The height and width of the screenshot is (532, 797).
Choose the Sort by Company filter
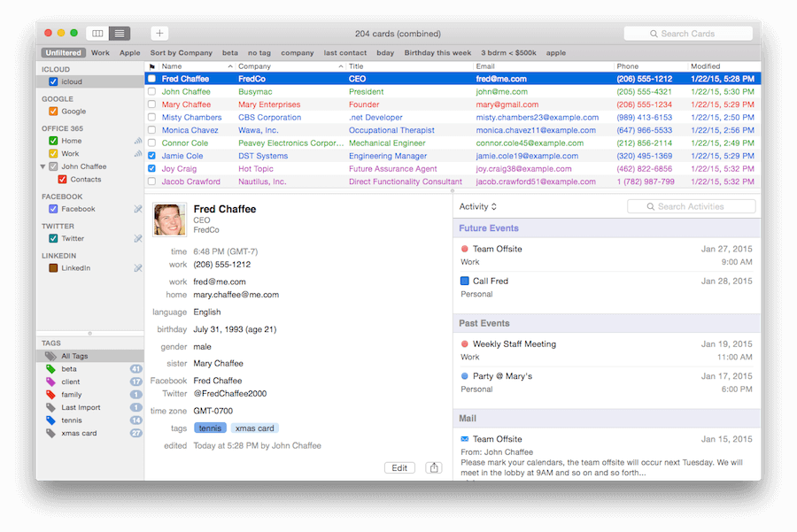181,53
